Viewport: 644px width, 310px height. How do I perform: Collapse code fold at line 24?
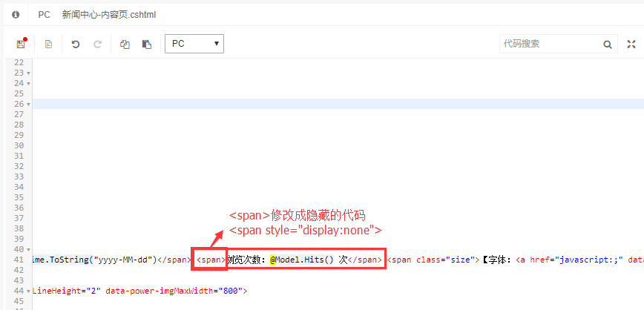coord(28,84)
